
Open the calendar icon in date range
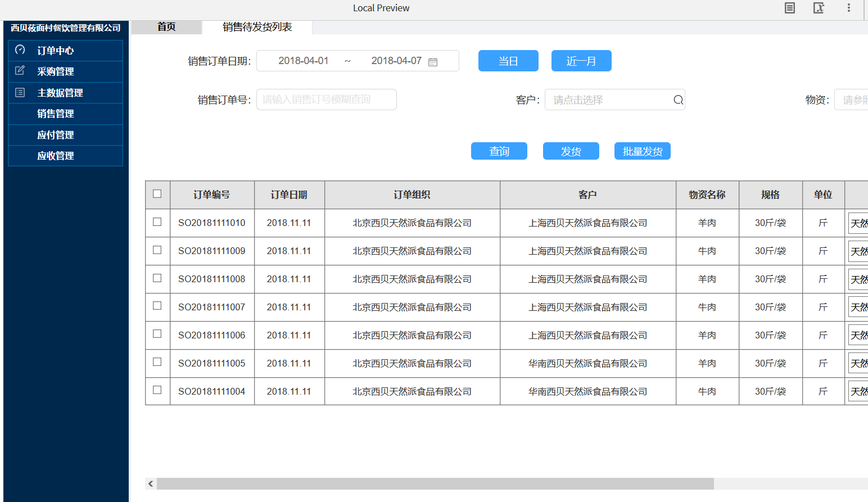point(433,62)
